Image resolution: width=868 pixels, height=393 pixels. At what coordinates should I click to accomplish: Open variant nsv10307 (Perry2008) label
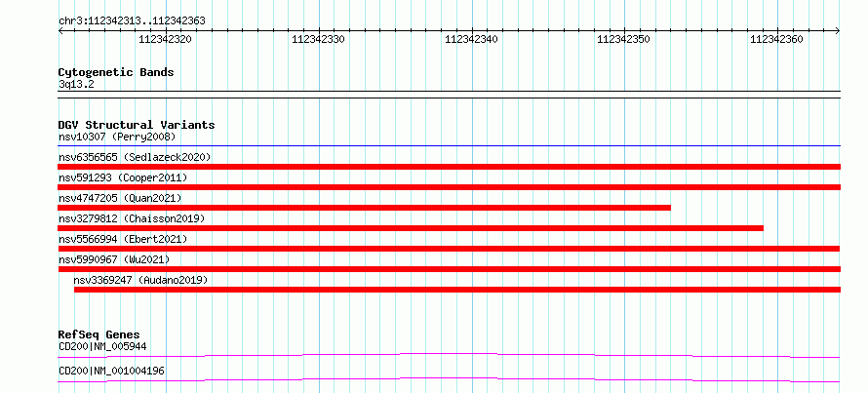(117, 137)
